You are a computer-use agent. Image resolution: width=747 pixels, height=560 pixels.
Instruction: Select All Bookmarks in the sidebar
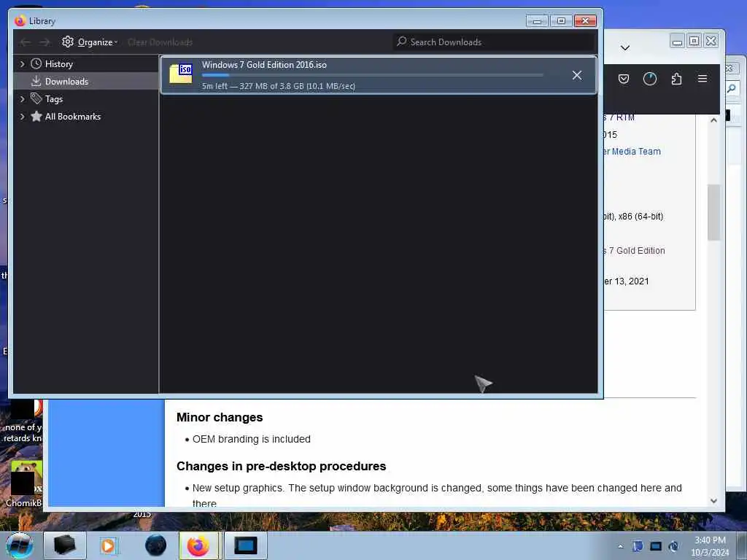[x=86, y=117]
